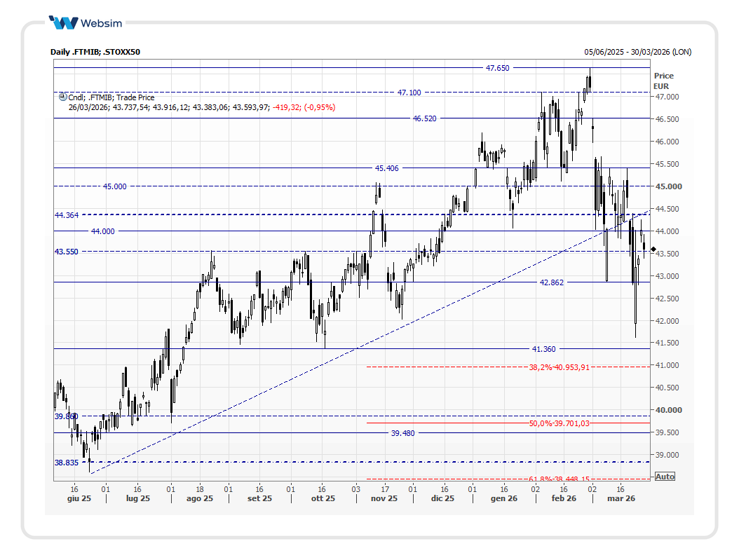The height and width of the screenshot is (560, 739).
Task: Click the nov 25 month on time axis
Action: click(x=384, y=499)
